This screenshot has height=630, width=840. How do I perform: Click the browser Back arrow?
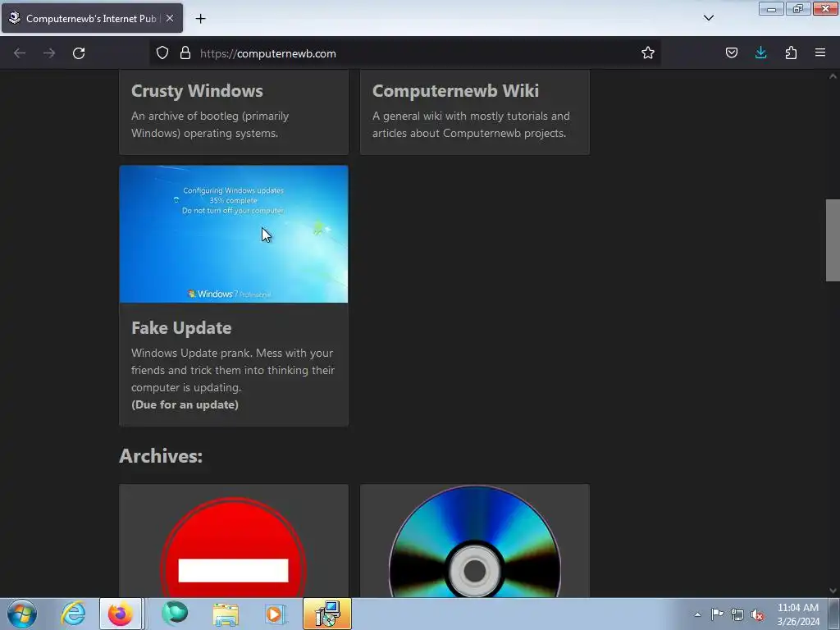pos(20,53)
